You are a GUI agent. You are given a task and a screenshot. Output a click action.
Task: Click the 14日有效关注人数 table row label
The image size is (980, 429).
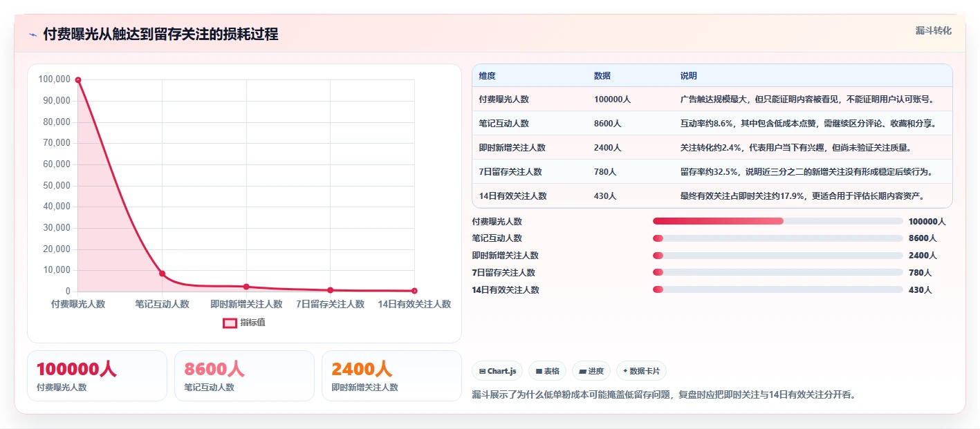pyautogui.click(x=513, y=196)
